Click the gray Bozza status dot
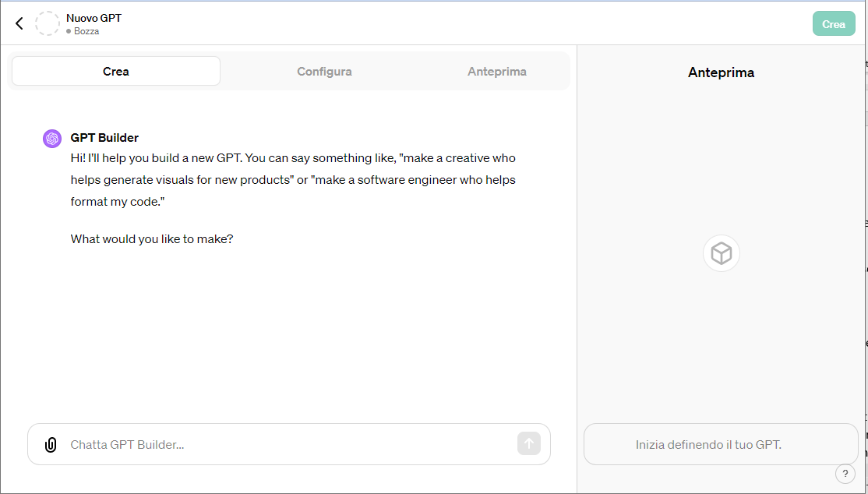This screenshot has height=494, width=868. click(69, 32)
